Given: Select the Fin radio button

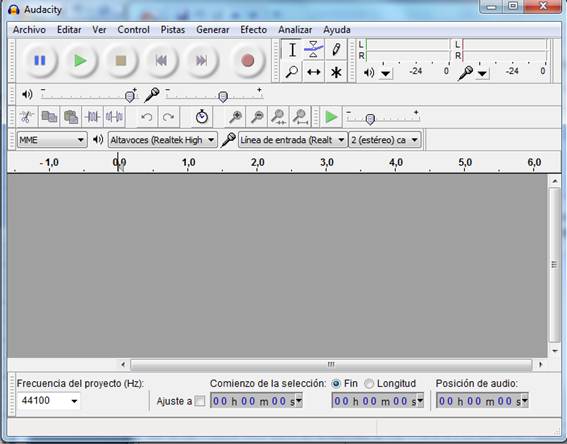Looking at the screenshot, I should pyautogui.click(x=336, y=384).
